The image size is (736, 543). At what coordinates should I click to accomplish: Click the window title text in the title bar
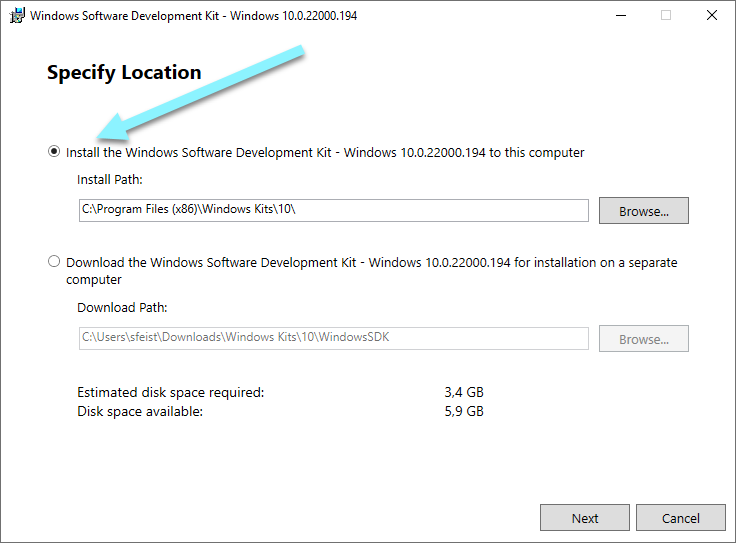193,16
